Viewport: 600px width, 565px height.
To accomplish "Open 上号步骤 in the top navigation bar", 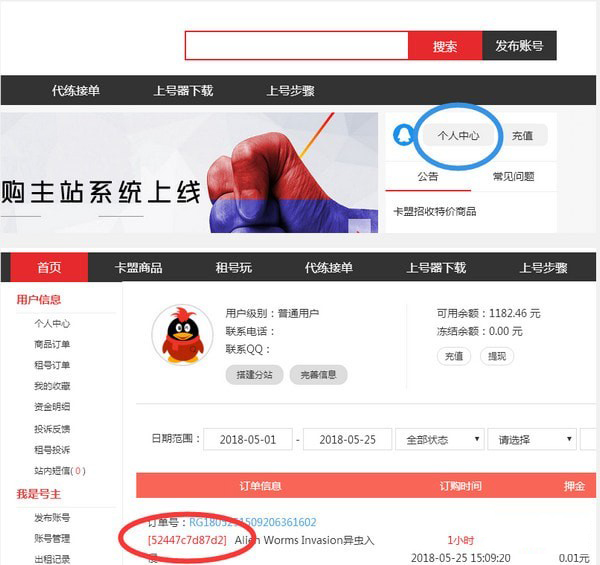I will [290, 91].
